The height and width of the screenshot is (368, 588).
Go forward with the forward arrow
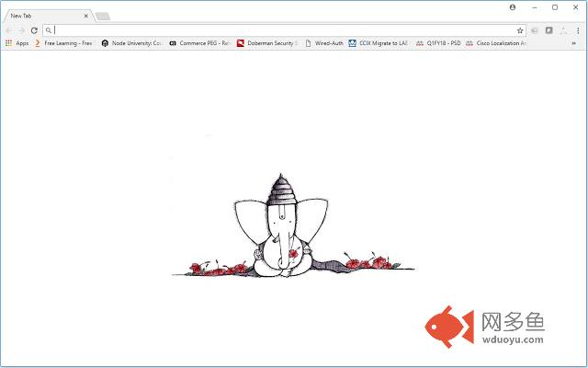22,30
